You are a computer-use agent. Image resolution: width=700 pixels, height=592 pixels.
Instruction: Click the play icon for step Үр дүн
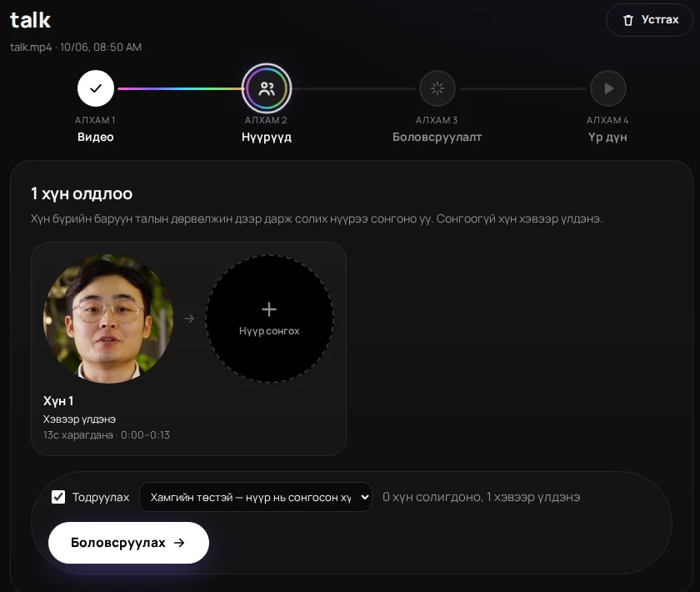coord(608,88)
